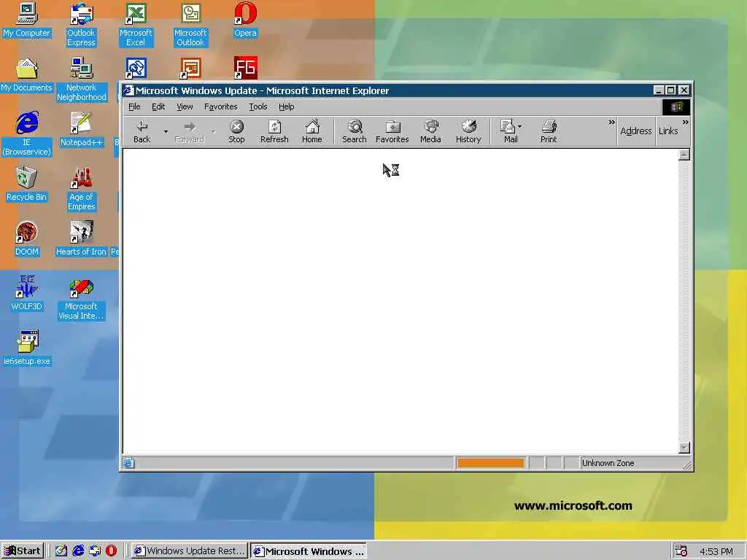Select ie6setup.exe desktop file
747x560 pixels.
point(27,348)
